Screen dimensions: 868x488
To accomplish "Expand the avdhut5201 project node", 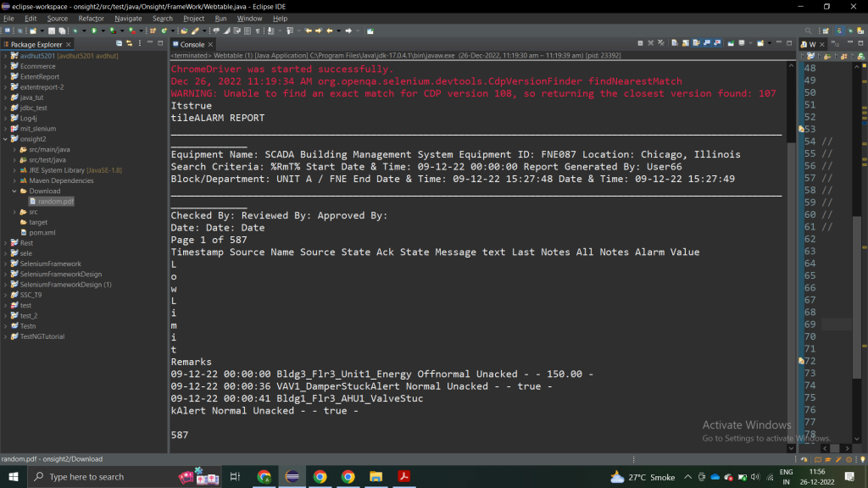I will click(6, 56).
